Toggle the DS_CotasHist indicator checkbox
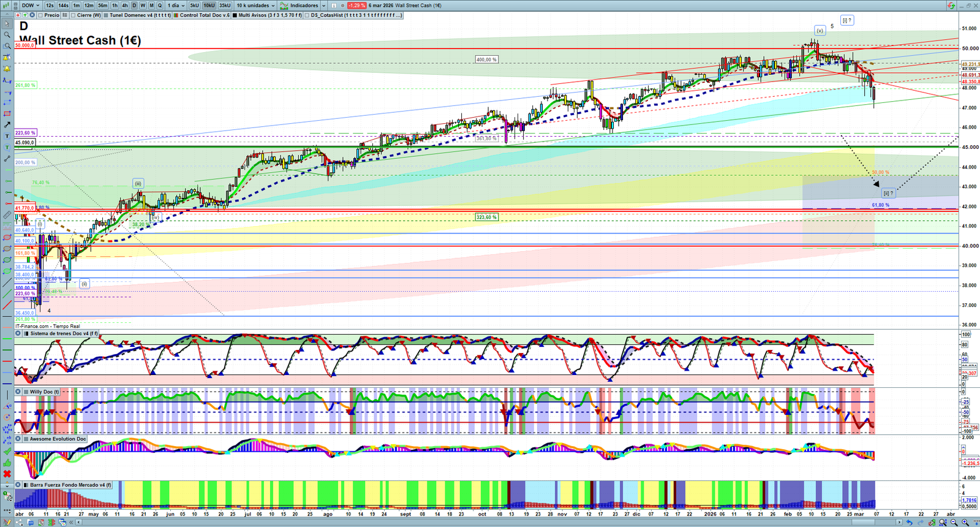The width and height of the screenshot is (980, 527). [307, 15]
